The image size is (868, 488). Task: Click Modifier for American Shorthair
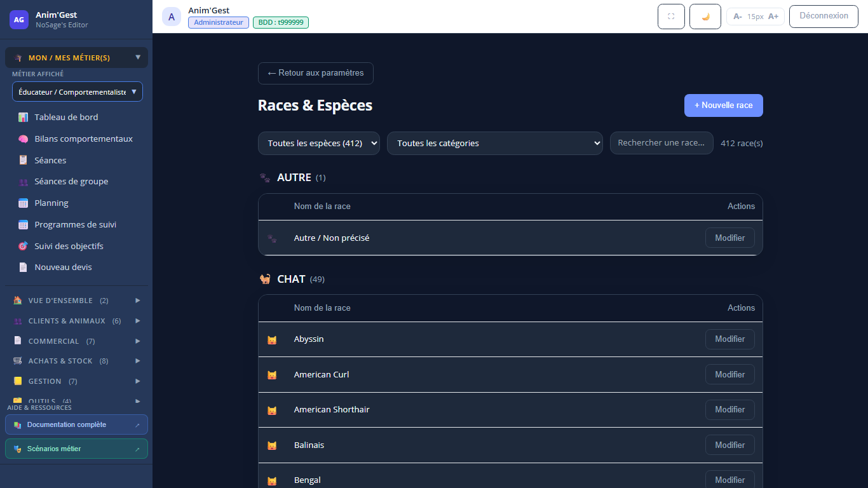(x=730, y=410)
